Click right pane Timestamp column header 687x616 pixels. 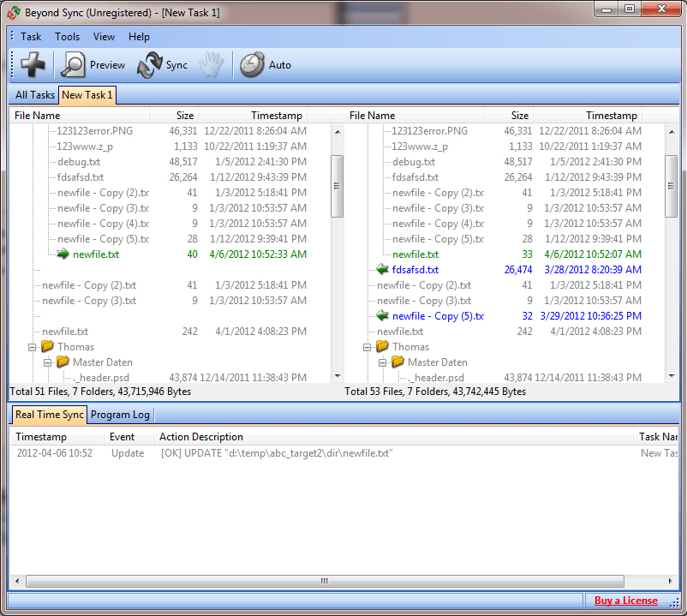(x=588, y=115)
